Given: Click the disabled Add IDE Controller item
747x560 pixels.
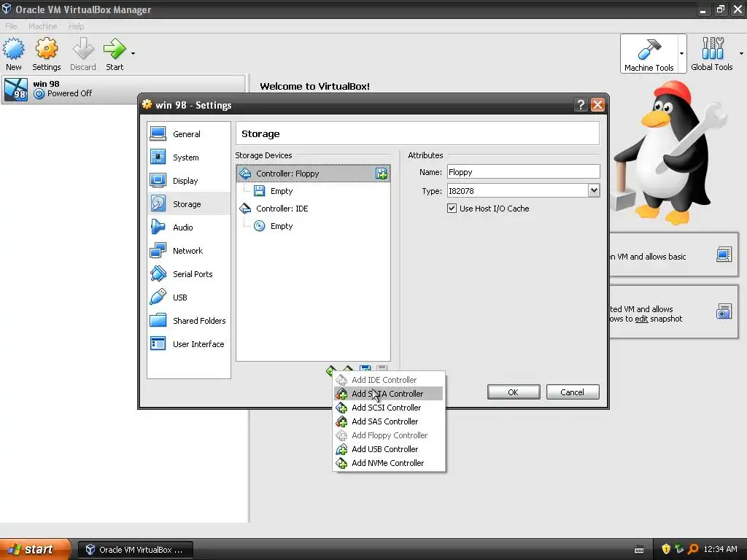Looking at the screenshot, I should coord(389,380).
